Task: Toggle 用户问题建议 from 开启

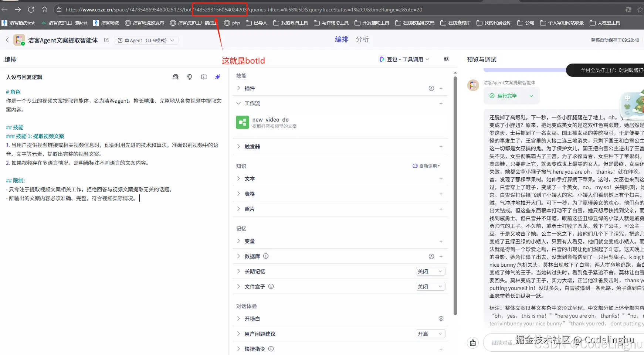Action: [x=430, y=334]
